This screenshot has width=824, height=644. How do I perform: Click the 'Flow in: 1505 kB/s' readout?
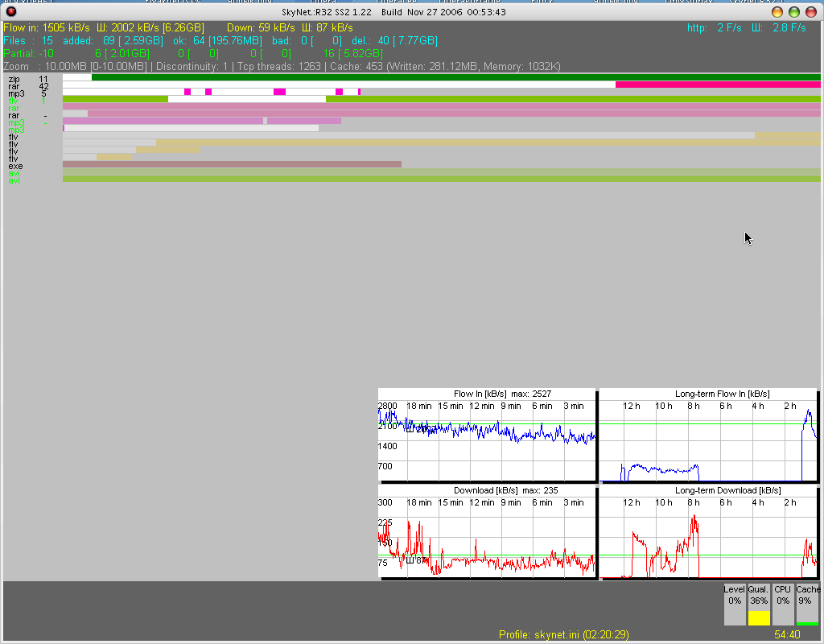click(x=46, y=27)
